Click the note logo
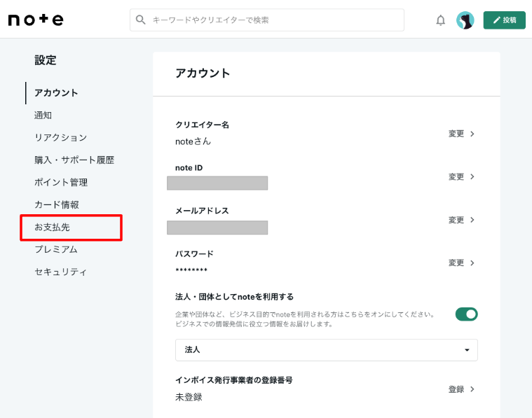 pyautogui.click(x=36, y=20)
